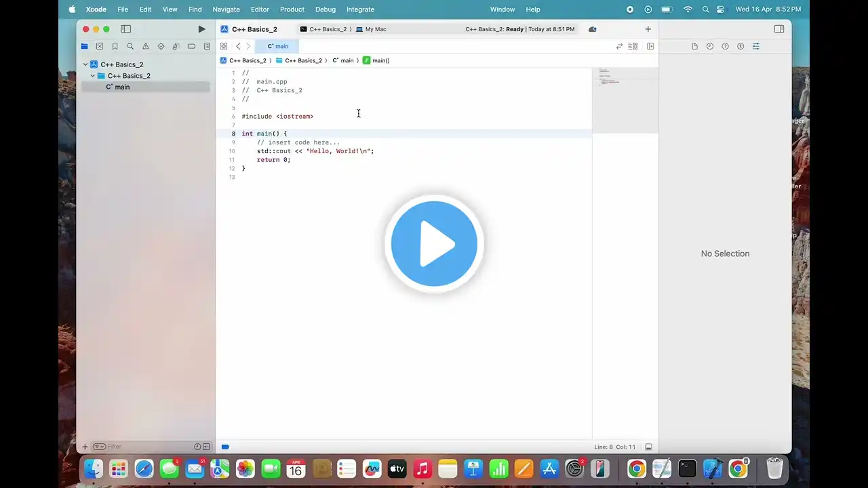Open the Test navigator
868x488 pixels.
(161, 47)
